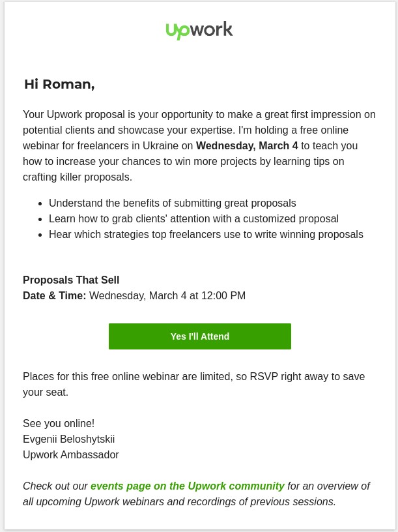Select the bullet about benefits of great proposals
The image size is (398, 532).
172,203
